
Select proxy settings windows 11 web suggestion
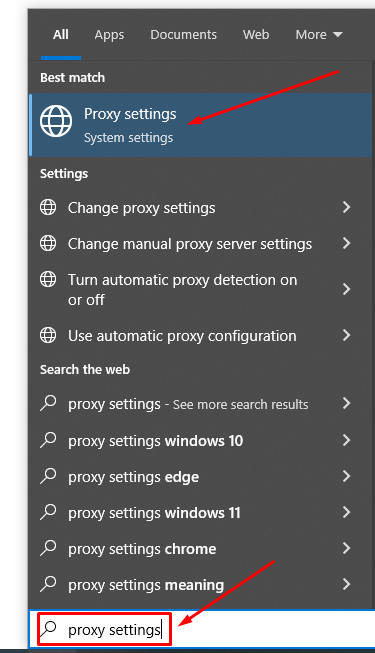point(201,513)
